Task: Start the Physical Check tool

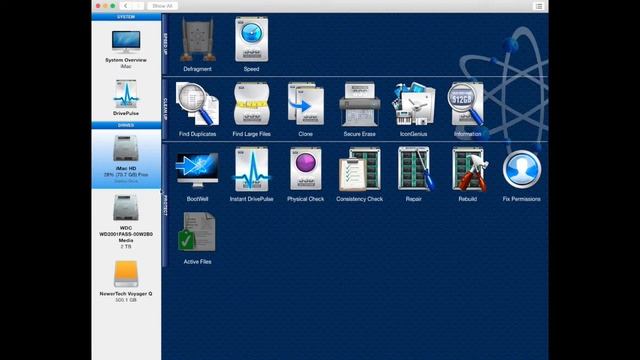Action: click(x=305, y=175)
